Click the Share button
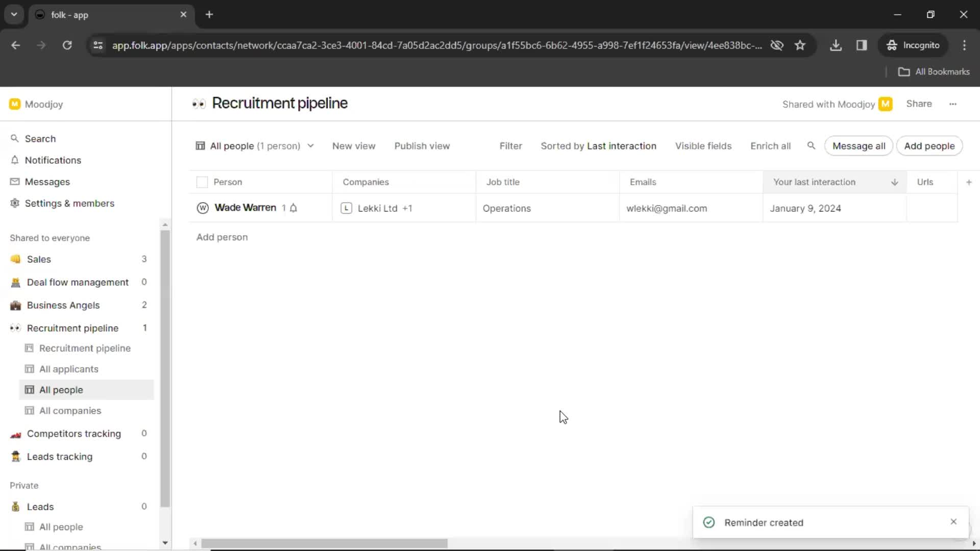 point(919,104)
